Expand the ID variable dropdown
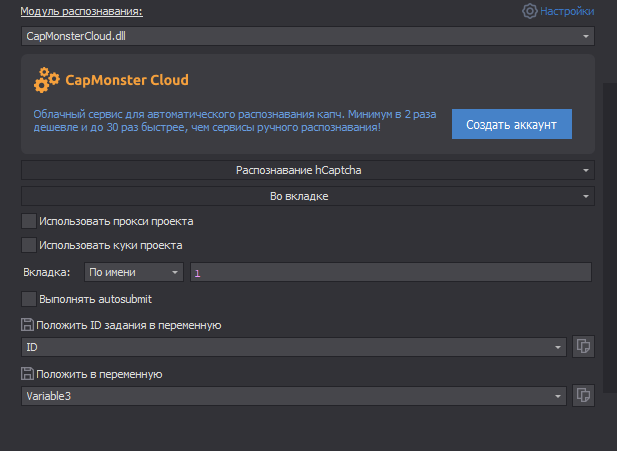The image size is (617, 451). tap(294, 347)
